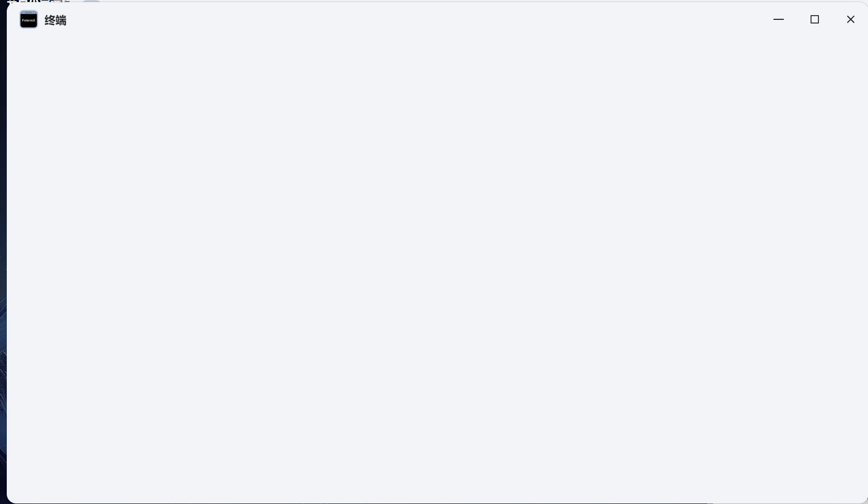Click the FntermX terminal app icon
The width and height of the screenshot is (868, 504).
tap(29, 20)
